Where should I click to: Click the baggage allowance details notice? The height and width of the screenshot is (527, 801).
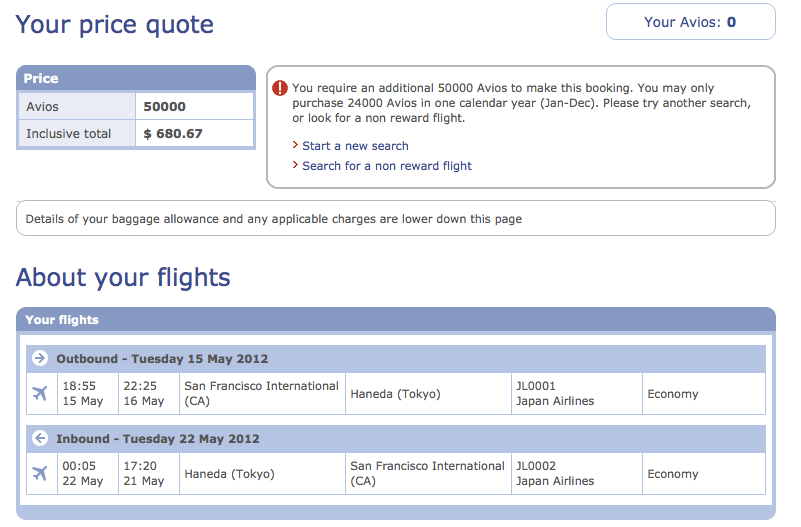[x=396, y=219]
